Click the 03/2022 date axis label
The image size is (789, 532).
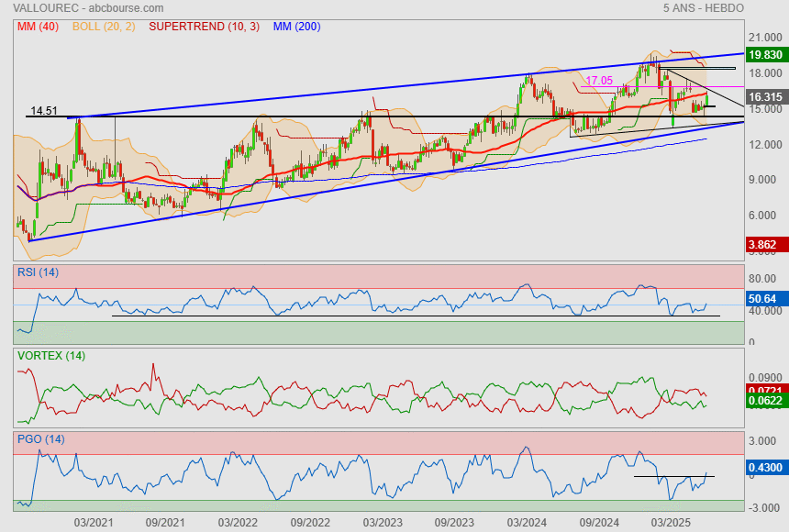click(238, 523)
